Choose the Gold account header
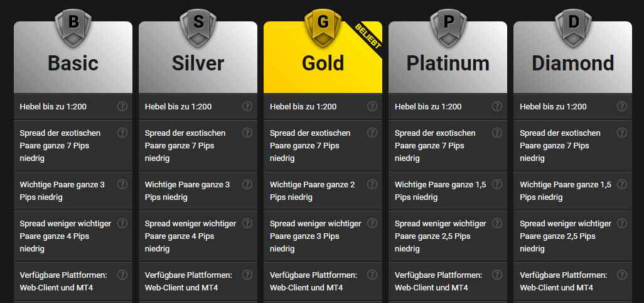 point(323,57)
